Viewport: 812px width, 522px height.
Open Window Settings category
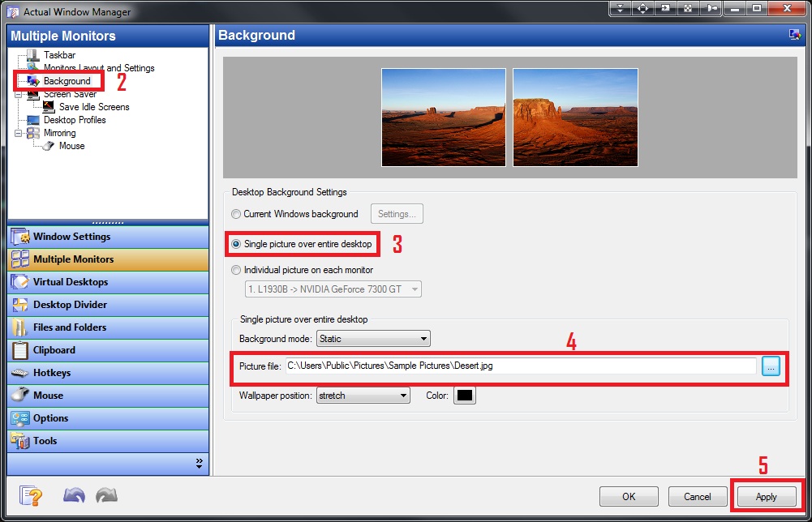[x=108, y=237]
